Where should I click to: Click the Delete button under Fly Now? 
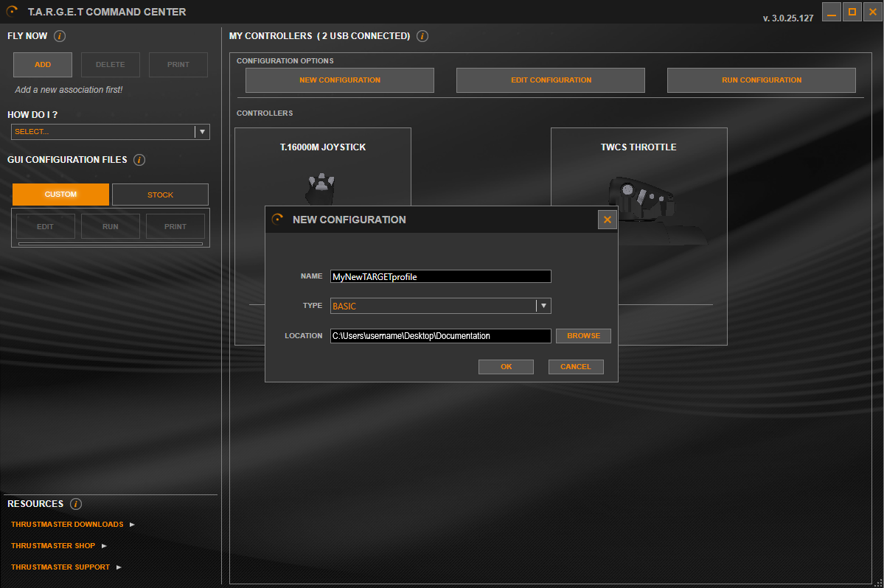click(x=111, y=65)
